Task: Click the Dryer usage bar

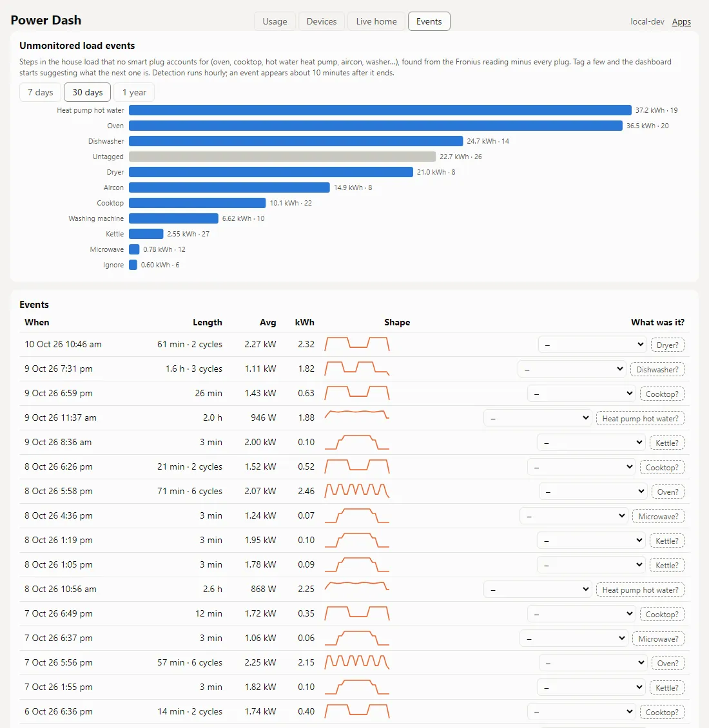Action: tap(271, 172)
